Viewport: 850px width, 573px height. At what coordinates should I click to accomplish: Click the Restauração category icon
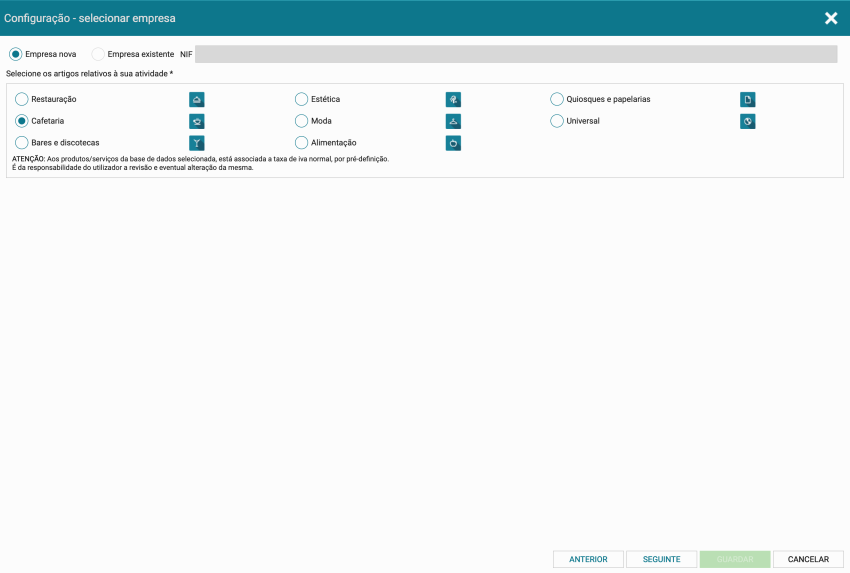(x=197, y=99)
